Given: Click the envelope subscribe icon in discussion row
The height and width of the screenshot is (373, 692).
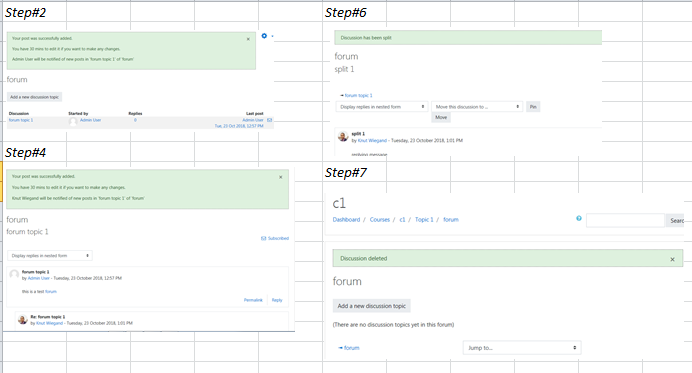Looking at the screenshot, I should [269, 120].
